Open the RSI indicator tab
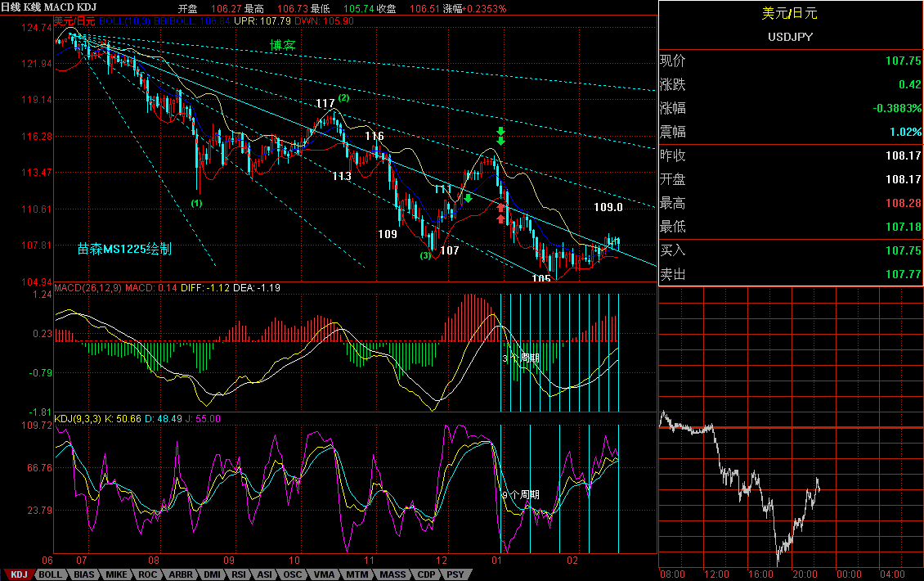 point(239,574)
